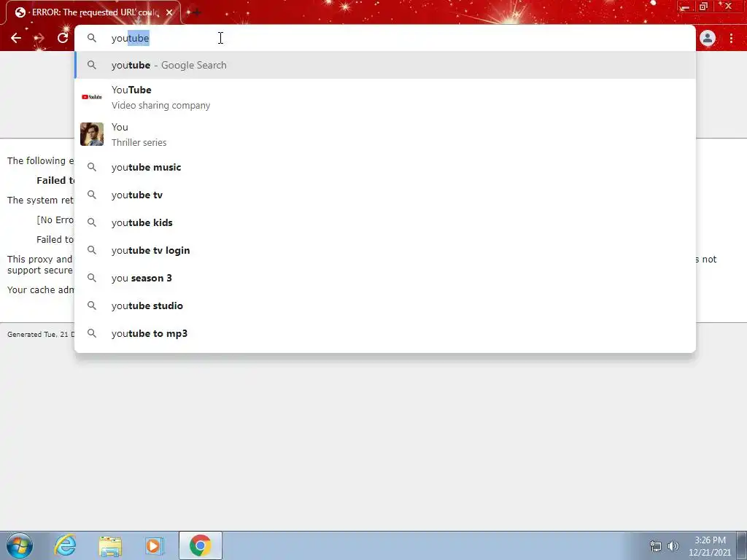Click magnifier icon beside 'youtube to mp3'
This screenshot has height=560, width=747.
point(92,332)
